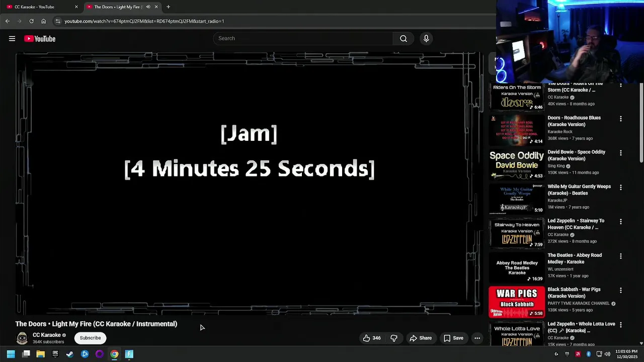Open options for Stairway To Heaven video
Image resolution: width=644 pixels, height=362 pixels.
coord(620,222)
